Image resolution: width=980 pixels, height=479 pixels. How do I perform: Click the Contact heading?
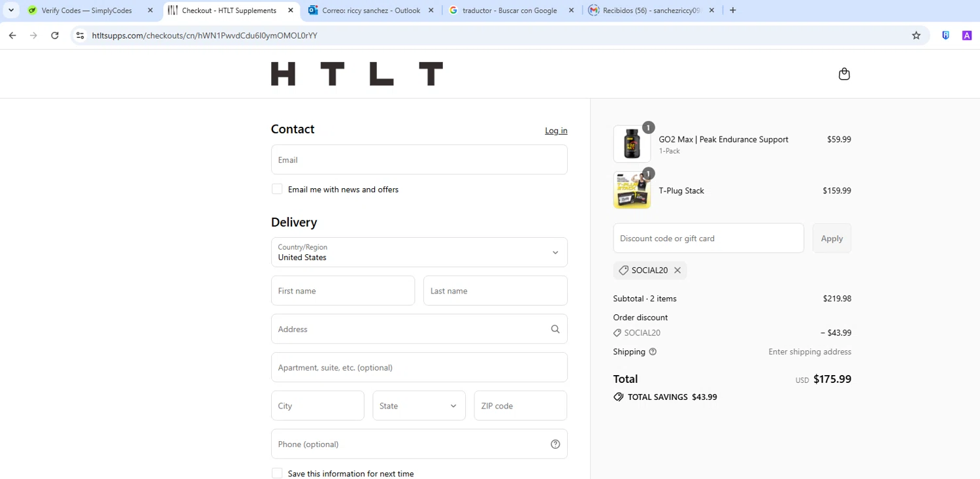(x=293, y=129)
